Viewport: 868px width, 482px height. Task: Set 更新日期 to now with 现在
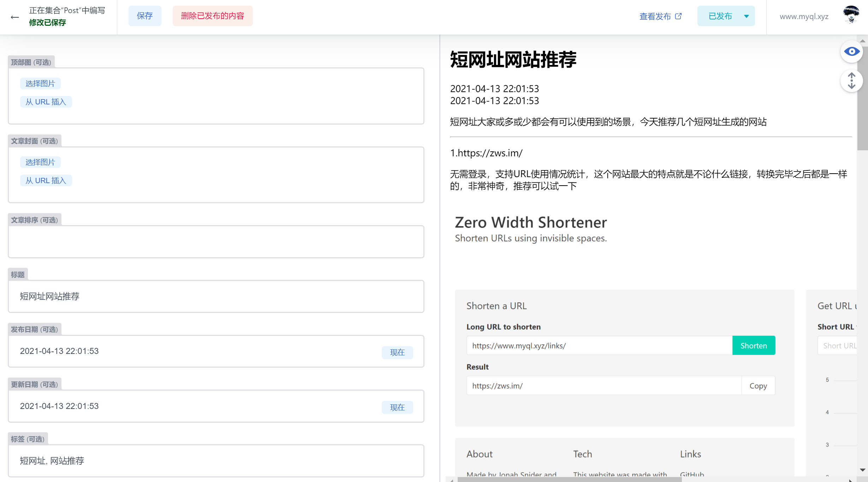(397, 408)
